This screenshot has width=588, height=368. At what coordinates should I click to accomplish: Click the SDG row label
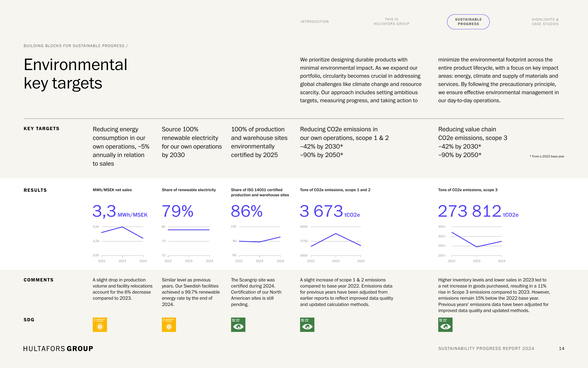point(29,320)
